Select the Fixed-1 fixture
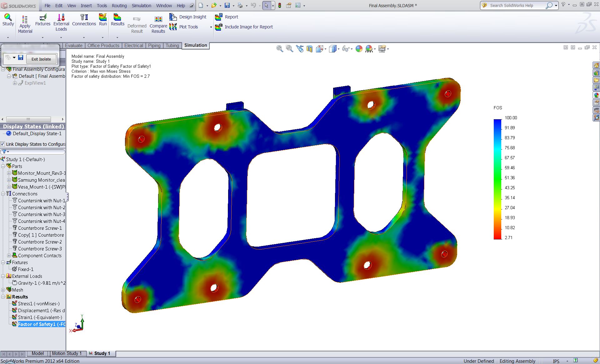 click(23, 269)
